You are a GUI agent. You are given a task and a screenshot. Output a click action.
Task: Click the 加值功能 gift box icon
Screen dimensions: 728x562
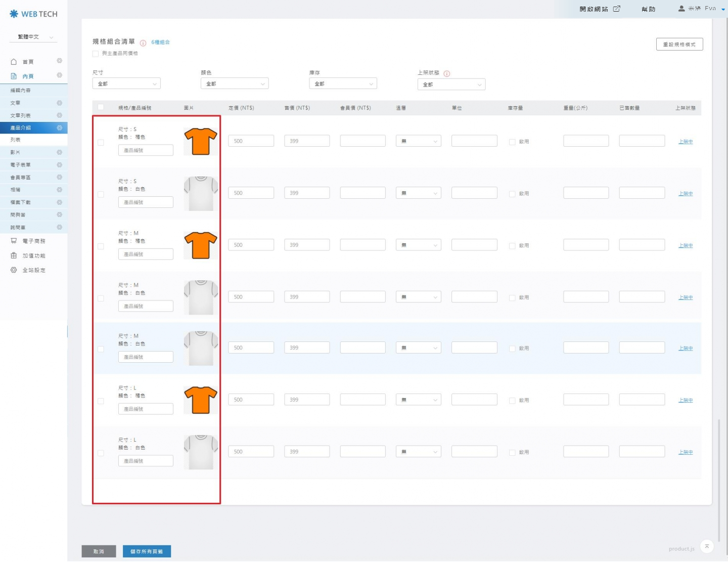coord(14,256)
